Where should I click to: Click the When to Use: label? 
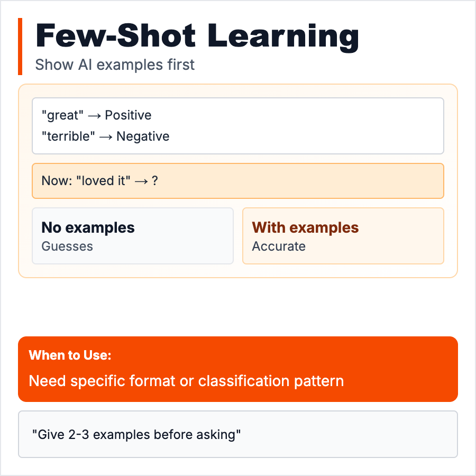pos(70,355)
